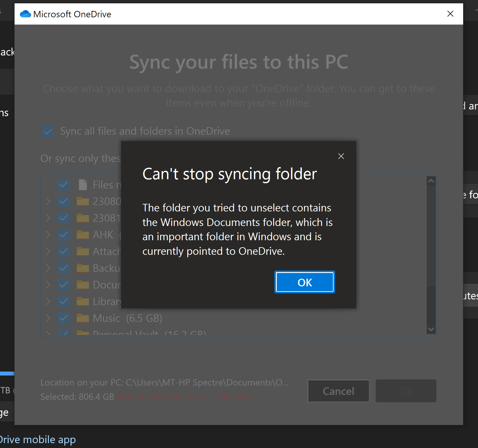Click the folder list scroll down arrow
The height and width of the screenshot is (448, 478).
click(431, 329)
